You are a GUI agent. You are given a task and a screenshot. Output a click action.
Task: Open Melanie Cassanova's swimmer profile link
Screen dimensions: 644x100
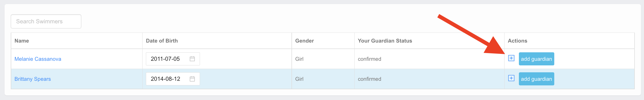(38, 59)
